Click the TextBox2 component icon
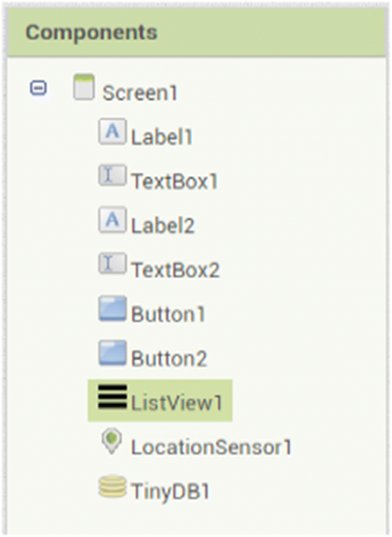 pos(111,264)
